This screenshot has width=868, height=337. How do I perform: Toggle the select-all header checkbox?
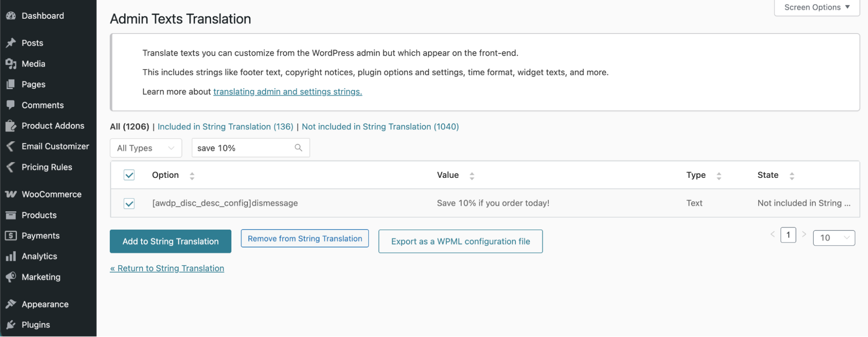click(129, 175)
